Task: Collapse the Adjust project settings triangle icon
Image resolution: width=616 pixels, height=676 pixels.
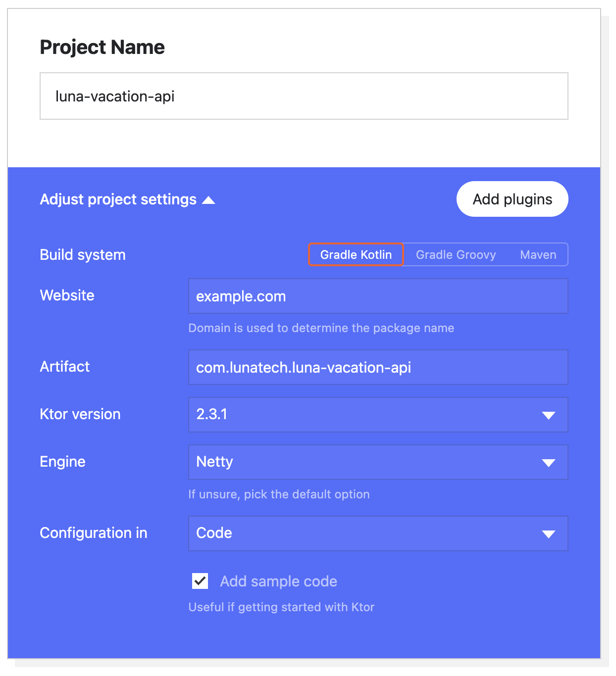Action: (208, 200)
